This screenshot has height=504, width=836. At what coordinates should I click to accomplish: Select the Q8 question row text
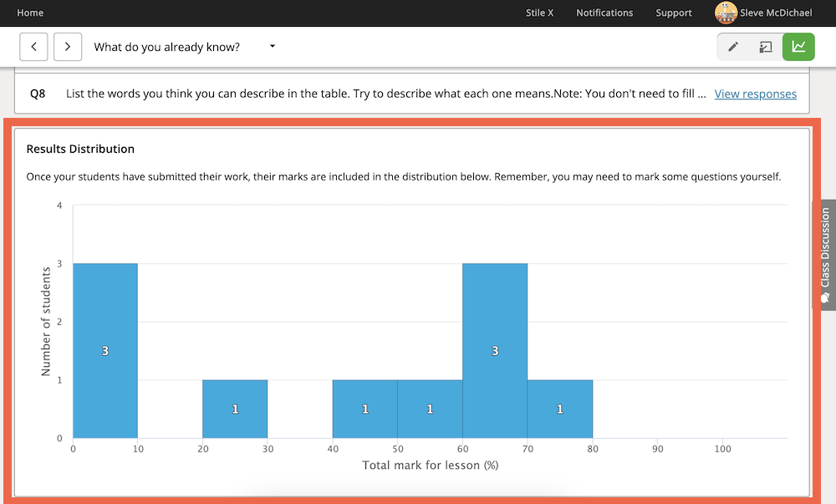(386, 94)
